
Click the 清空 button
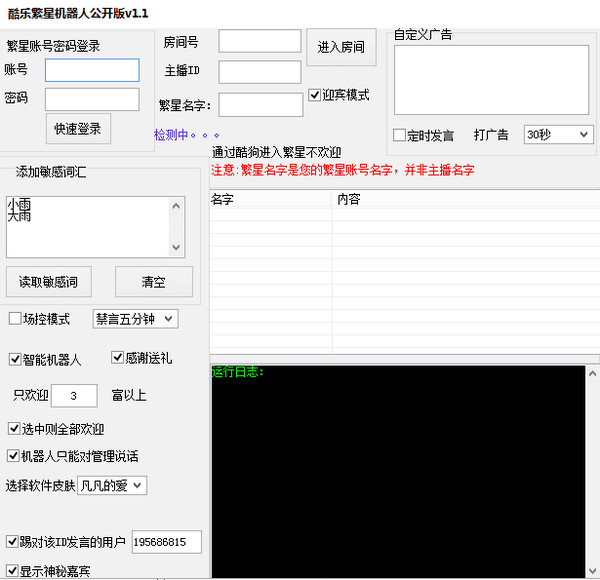(x=153, y=282)
